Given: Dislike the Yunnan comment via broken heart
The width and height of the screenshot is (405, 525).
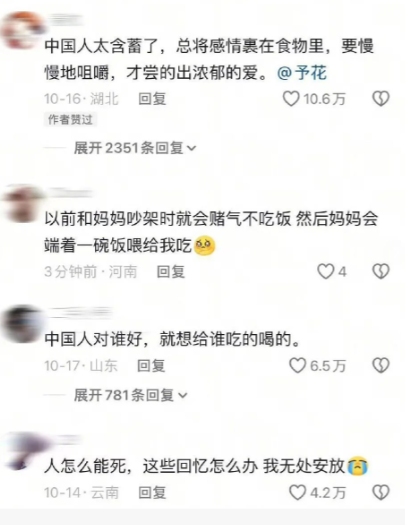Looking at the screenshot, I should click(x=381, y=493).
